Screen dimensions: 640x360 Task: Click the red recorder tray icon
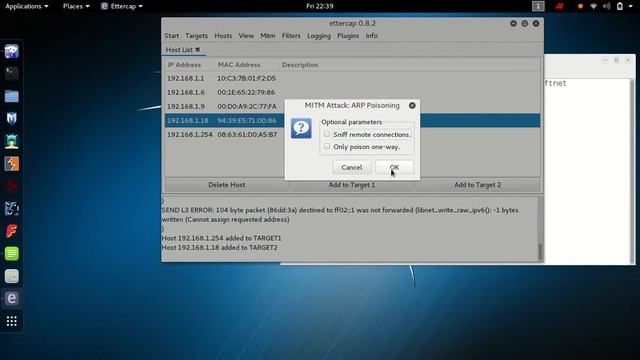(x=560, y=6)
